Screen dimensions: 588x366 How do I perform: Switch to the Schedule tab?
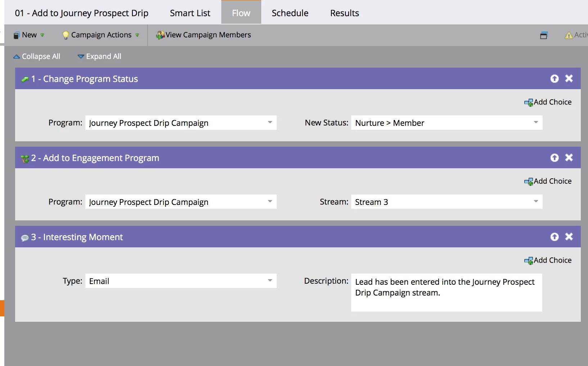290,13
